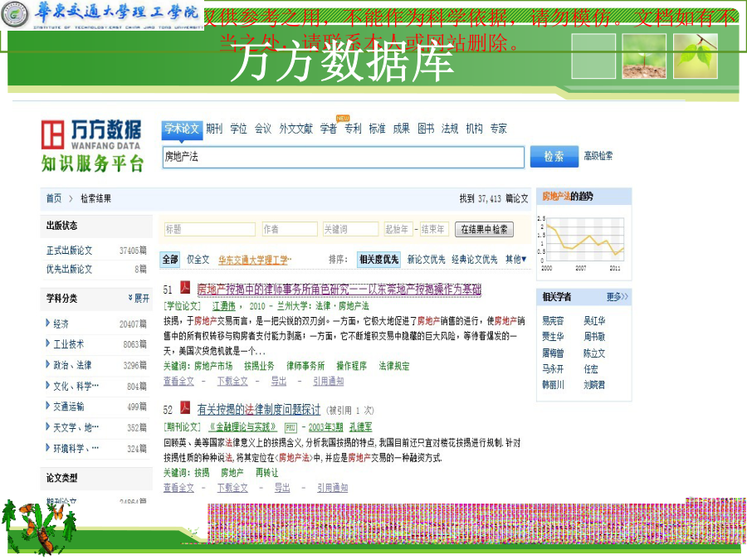
Task: Click 导出 for result 51
Action: point(279,381)
